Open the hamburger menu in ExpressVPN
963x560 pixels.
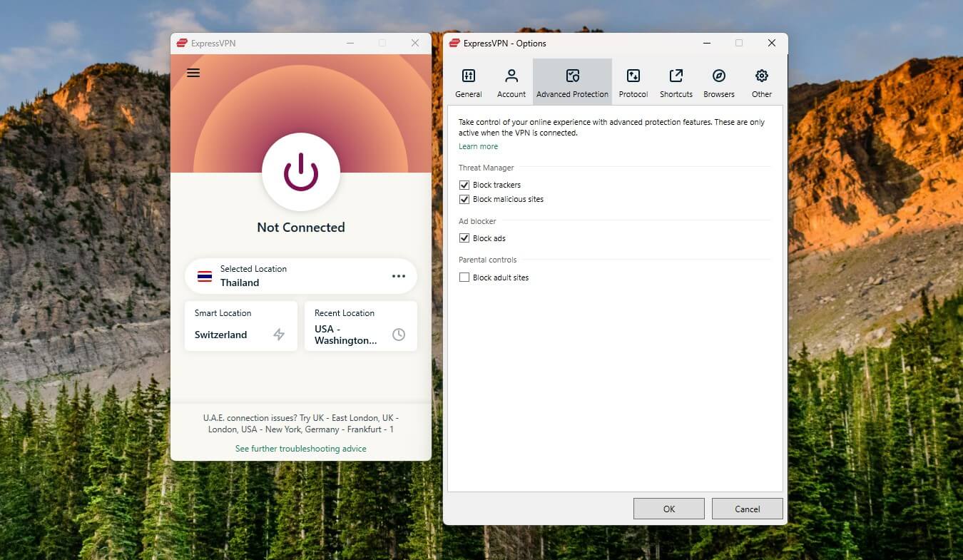click(x=193, y=73)
